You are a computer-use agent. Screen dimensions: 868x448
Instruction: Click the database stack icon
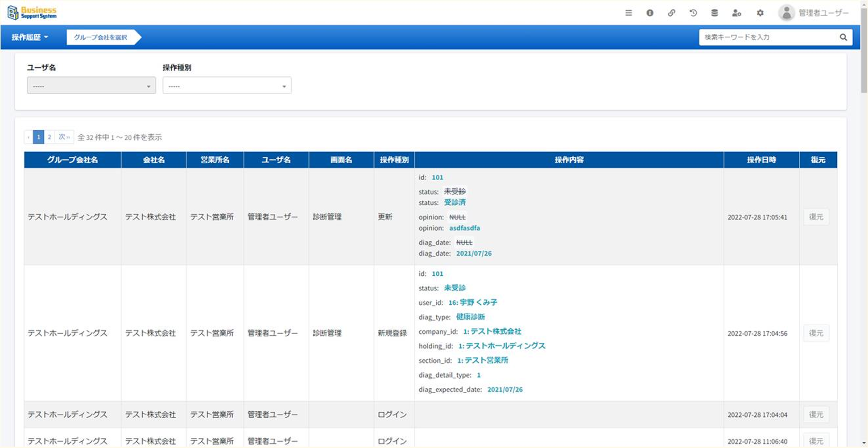715,13
